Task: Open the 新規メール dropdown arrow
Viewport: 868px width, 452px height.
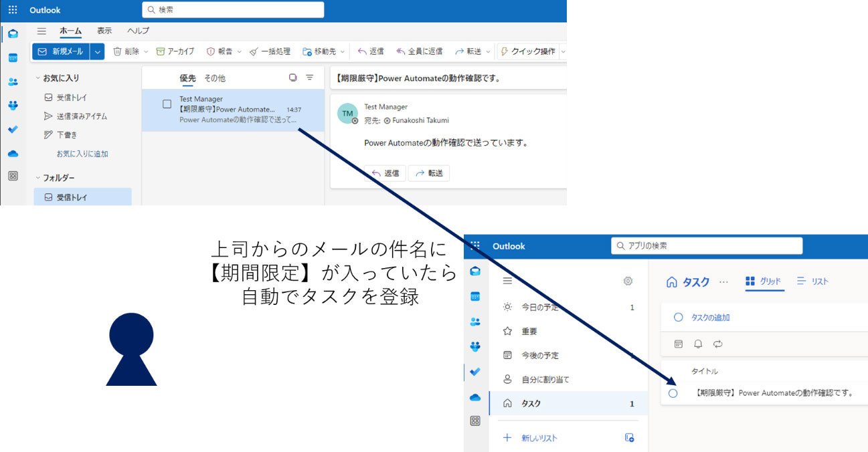Action: point(98,51)
